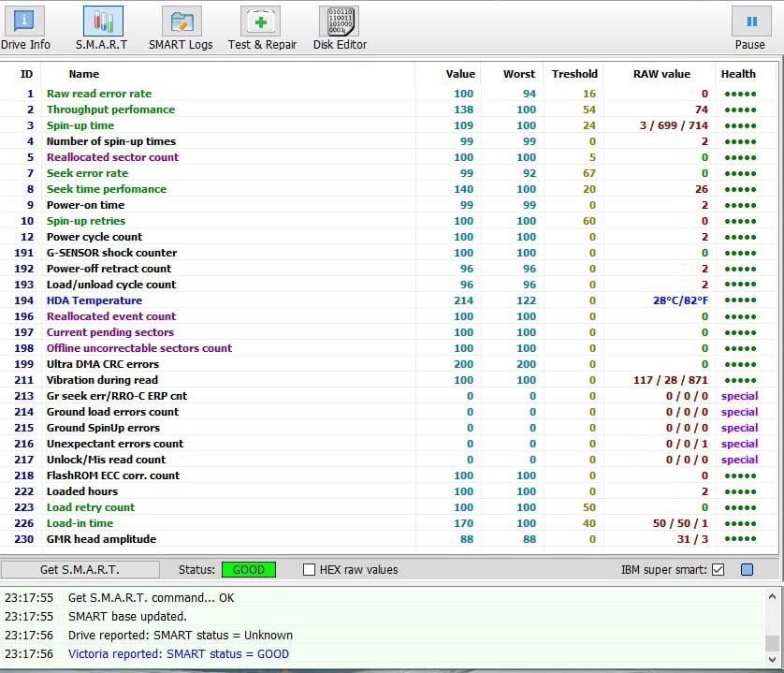The width and height of the screenshot is (784, 673).
Task: Toggle the IBM super smart checkbox
Action: (x=718, y=569)
